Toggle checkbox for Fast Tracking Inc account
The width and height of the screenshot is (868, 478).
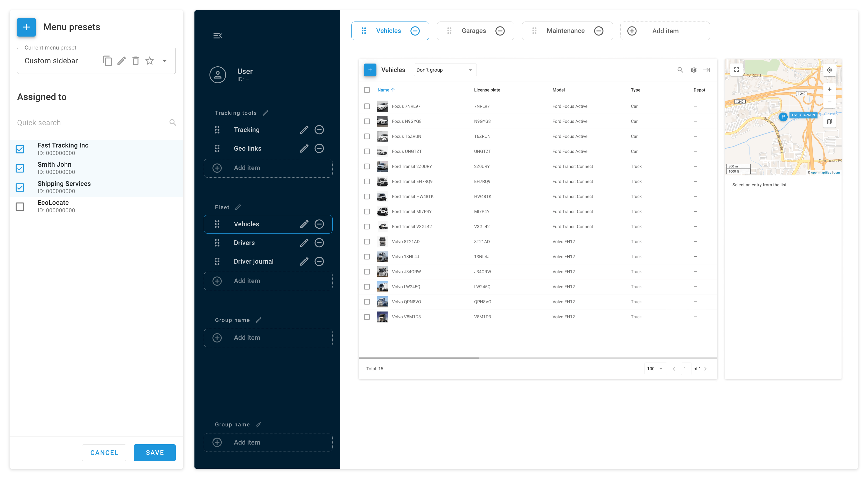[x=20, y=148]
